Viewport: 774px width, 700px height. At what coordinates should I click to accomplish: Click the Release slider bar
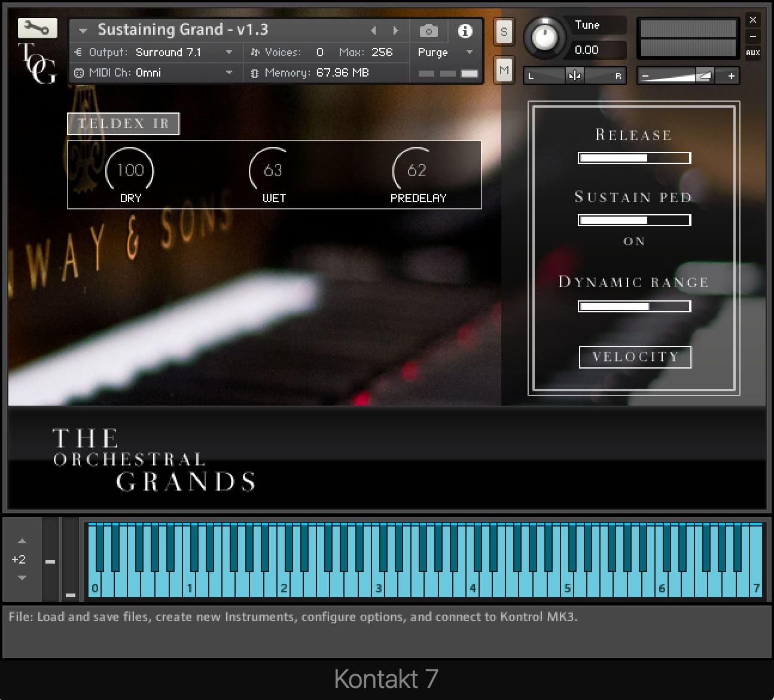pyautogui.click(x=635, y=158)
